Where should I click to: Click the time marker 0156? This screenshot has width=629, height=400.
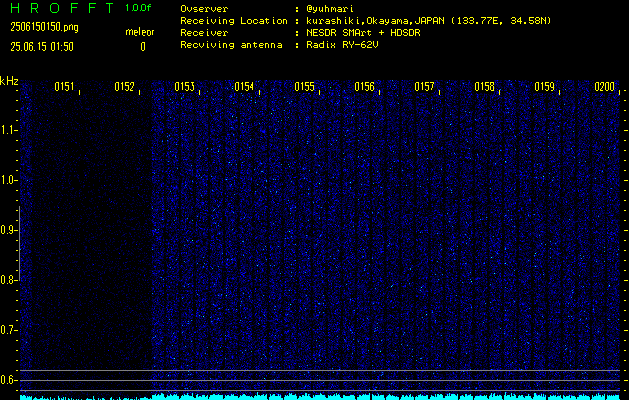point(364,87)
